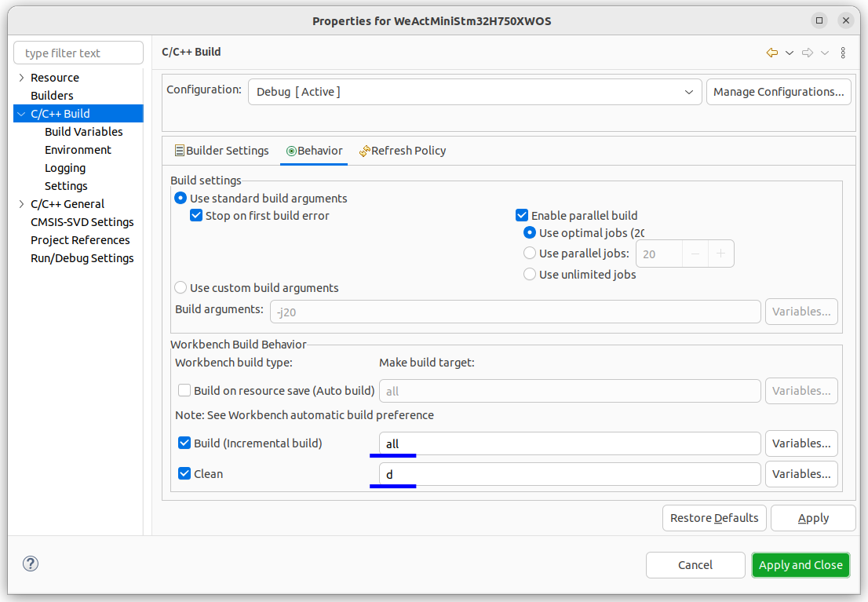Open back history dropdown arrow
Image resolution: width=868 pixels, height=602 pixels.
pyautogui.click(x=790, y=53)
